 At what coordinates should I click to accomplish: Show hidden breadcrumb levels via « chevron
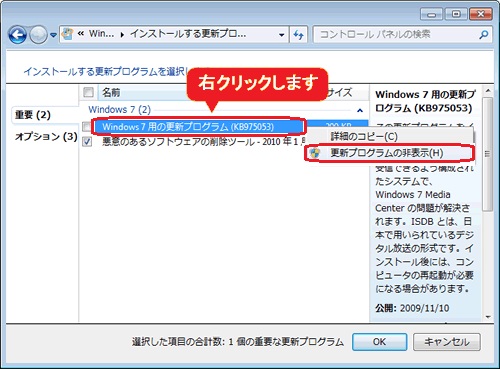point(81,34)
